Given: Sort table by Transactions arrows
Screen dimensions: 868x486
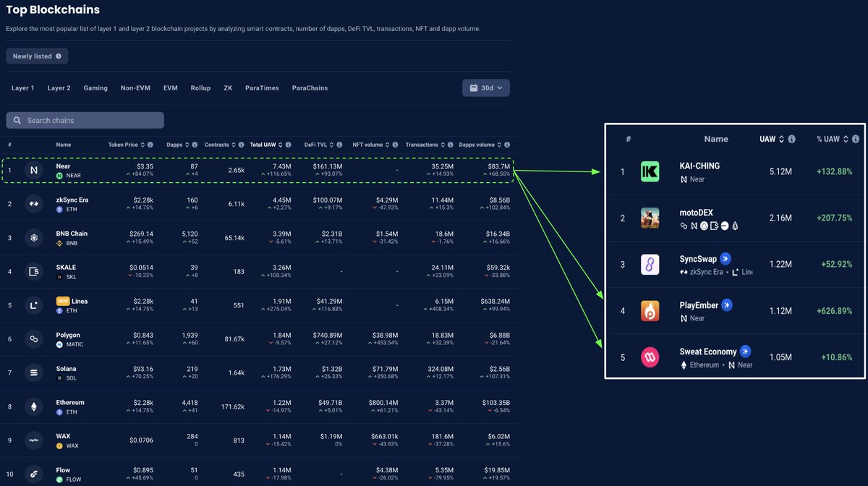Looking at the screenshot, I should (x=444, y=145).
